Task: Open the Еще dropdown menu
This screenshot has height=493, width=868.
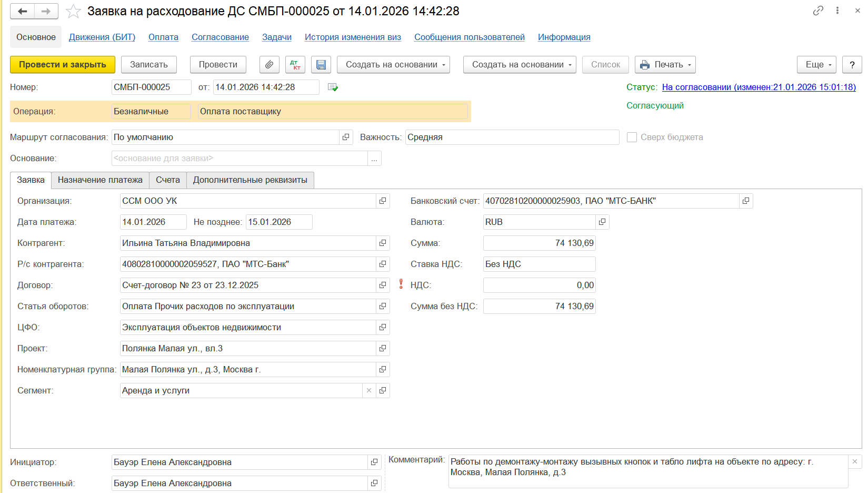Action: [816, 65]
